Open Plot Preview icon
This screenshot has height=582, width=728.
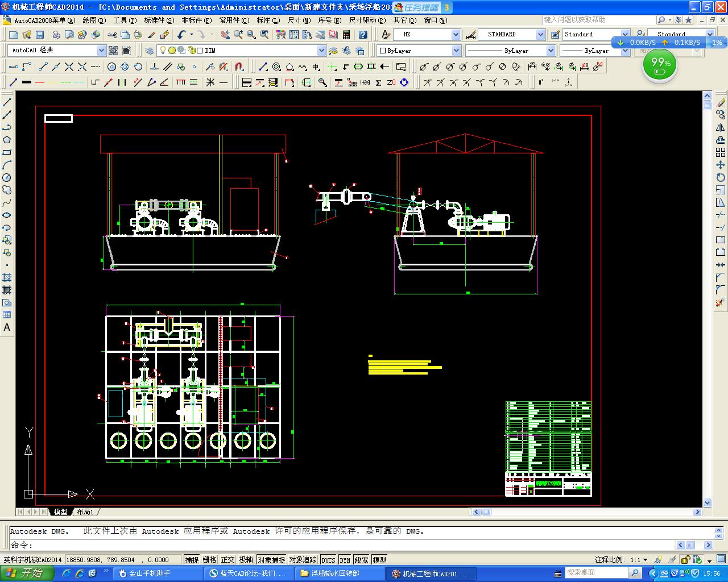click(69, 35)
